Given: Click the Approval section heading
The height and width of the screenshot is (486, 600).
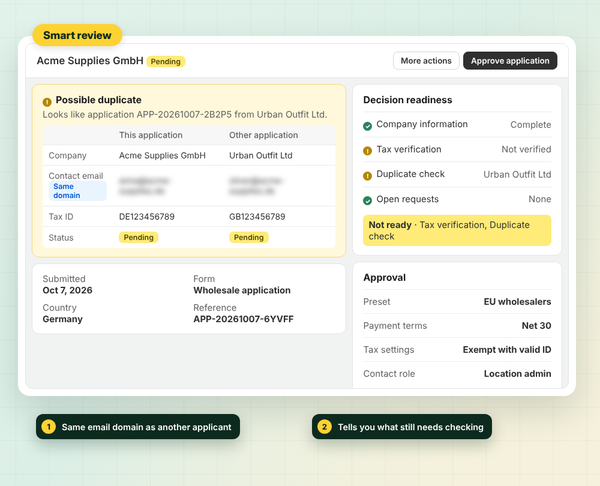Looking at the screenshot, I should click(385, 277).
